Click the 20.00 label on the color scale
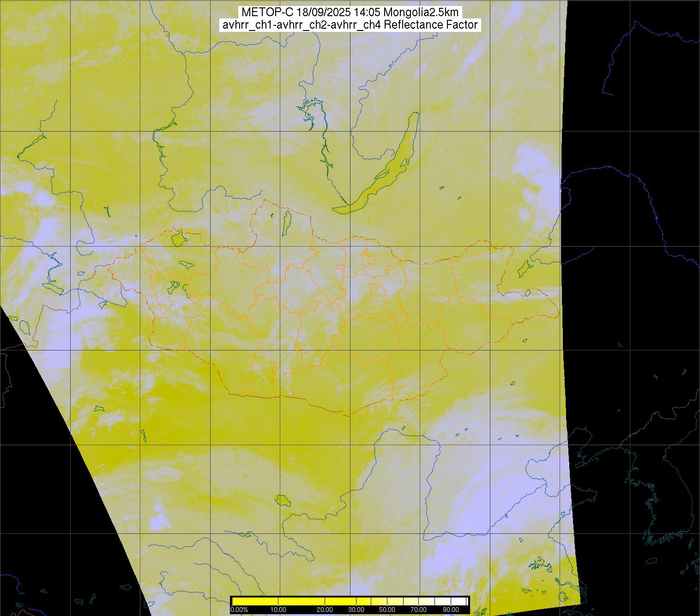700x616 pixels. coord(325,610)
